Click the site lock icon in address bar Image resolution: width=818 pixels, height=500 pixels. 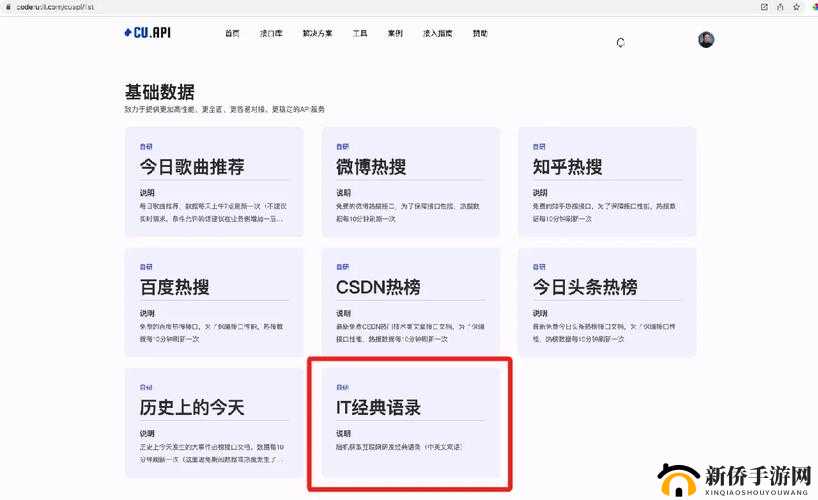pos(8,7)
